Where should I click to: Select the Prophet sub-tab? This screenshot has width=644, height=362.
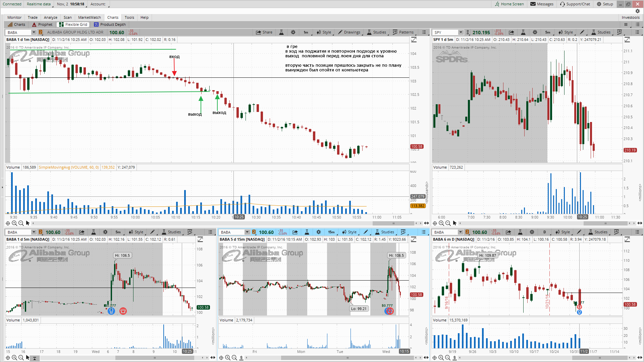[x=42, y=24]
